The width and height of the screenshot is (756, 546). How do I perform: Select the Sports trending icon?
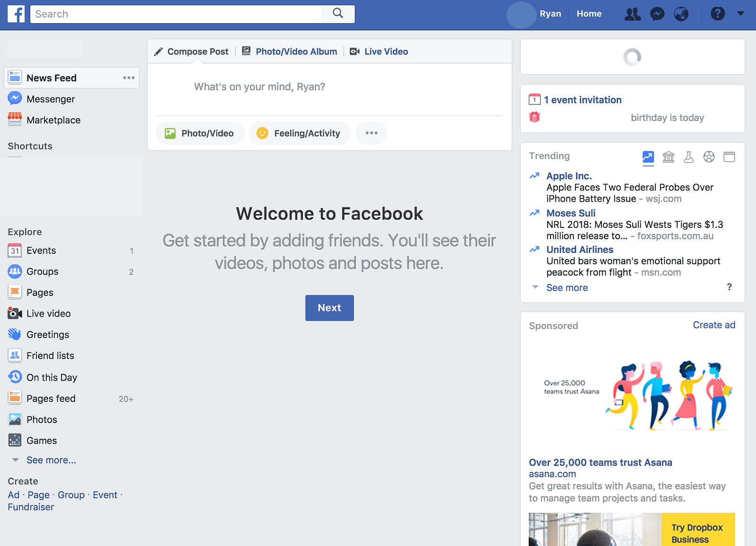pos(709,156)
